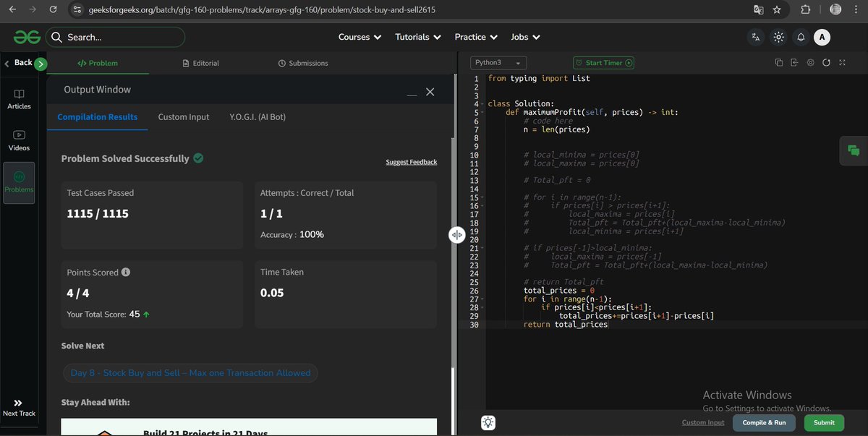Open editor settings gear
The width and height of the screenshot is (868, 436).
[810, 63]
